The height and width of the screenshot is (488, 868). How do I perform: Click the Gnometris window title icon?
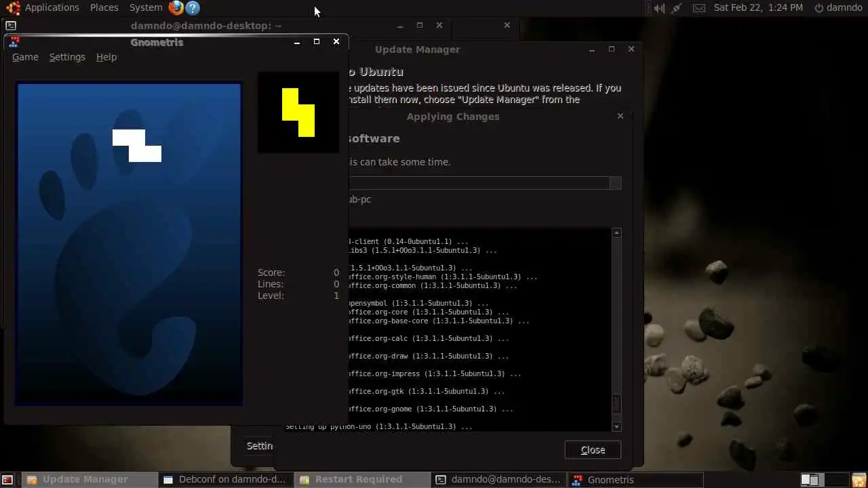[x=14, y=42]
